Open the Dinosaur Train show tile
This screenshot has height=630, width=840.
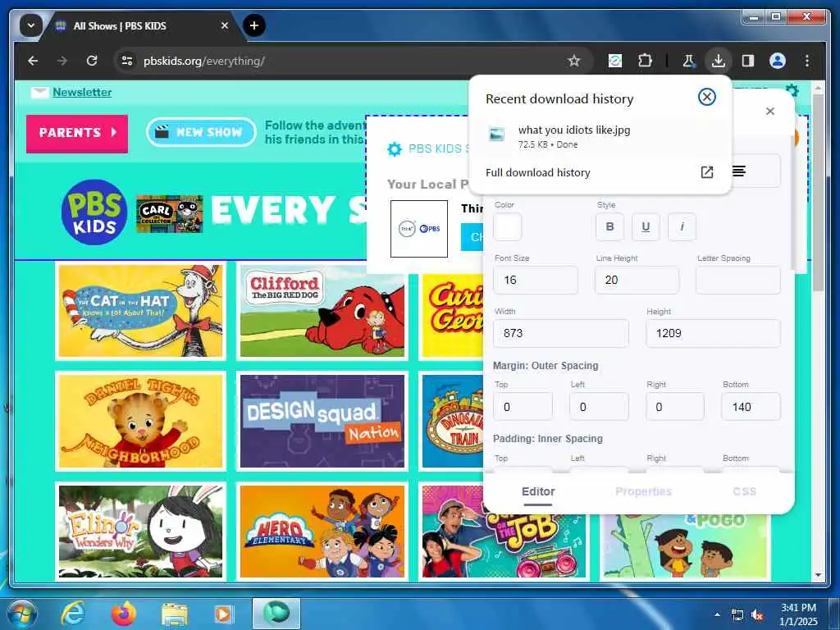pyautogui.click(x=452, y=421)
